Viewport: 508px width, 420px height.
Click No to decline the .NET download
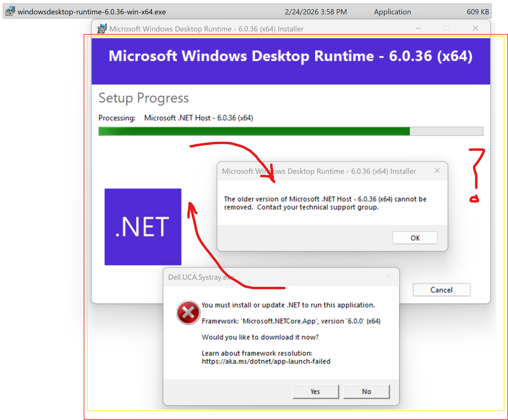pos(366,391)
